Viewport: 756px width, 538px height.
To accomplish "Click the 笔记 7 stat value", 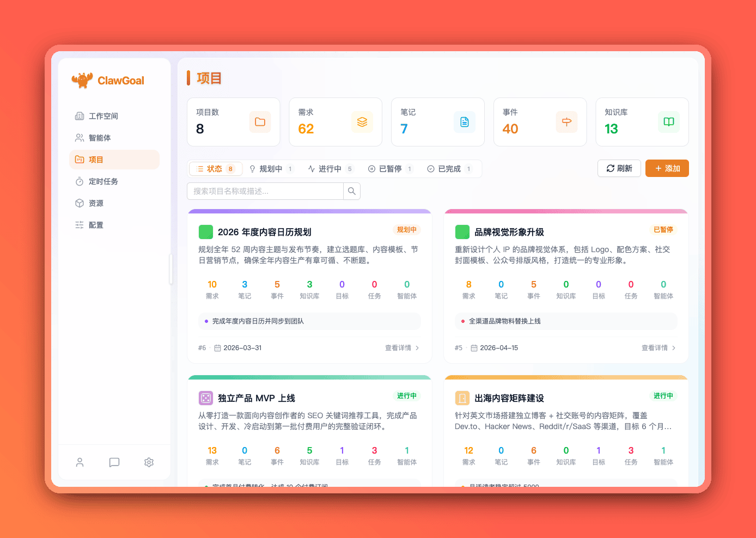I will coord(404,129).
